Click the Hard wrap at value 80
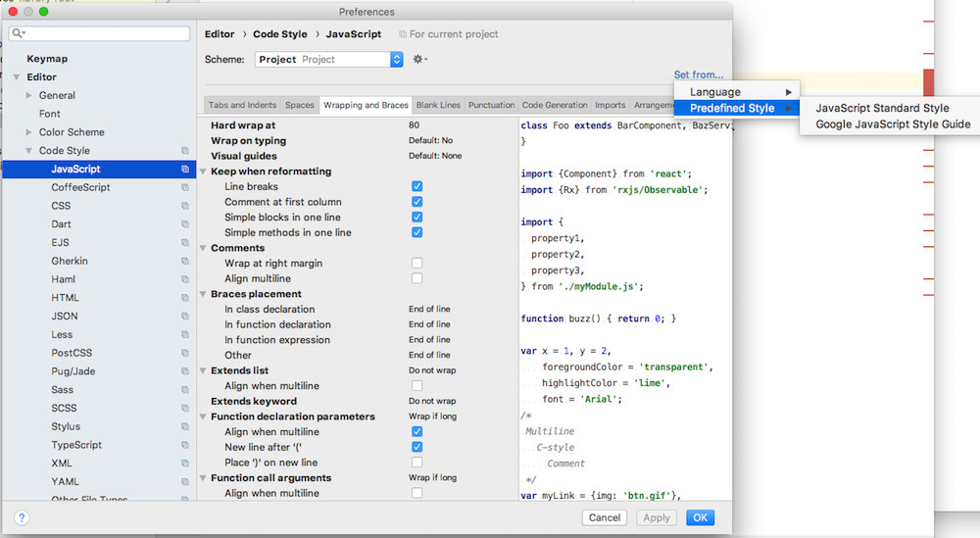Image resolution: width=980 pixels, height=538 pixels. (x=414, y=125)
